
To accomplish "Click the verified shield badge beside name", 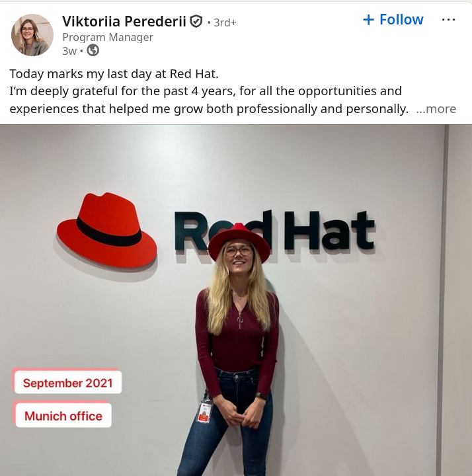I will [x=196, y=21].
